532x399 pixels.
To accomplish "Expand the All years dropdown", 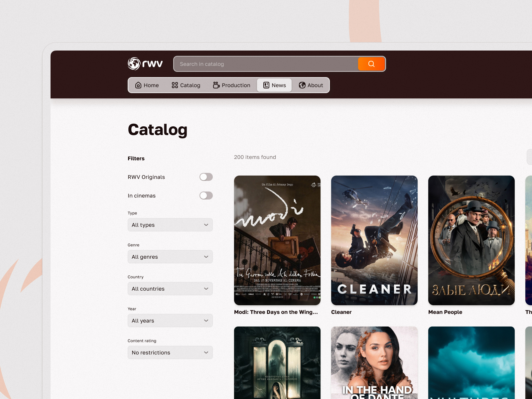I will [x=170, y=321].
